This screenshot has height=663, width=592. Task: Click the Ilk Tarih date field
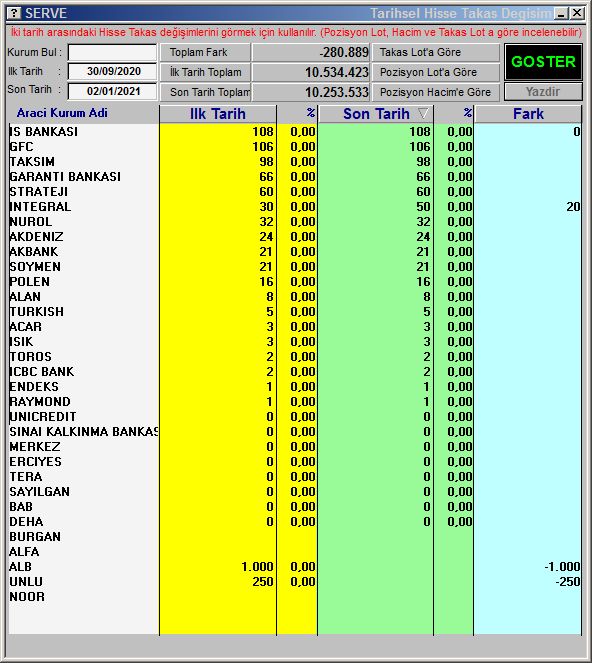[x=112, y=71]
